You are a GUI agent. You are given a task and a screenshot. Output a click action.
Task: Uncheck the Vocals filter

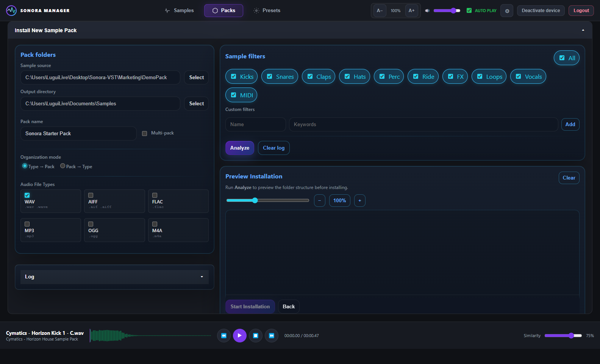[519, 77]
